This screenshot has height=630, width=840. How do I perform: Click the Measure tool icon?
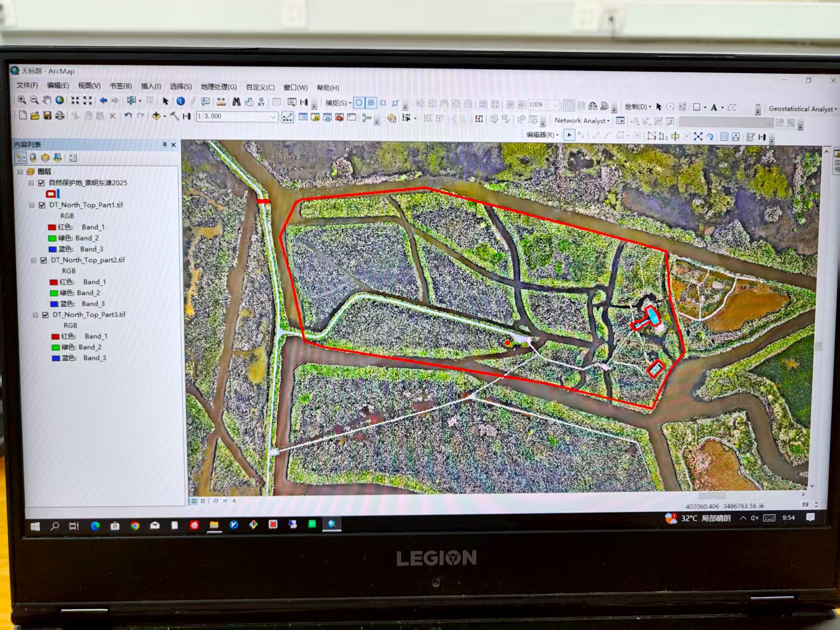(x=222, y=102)
